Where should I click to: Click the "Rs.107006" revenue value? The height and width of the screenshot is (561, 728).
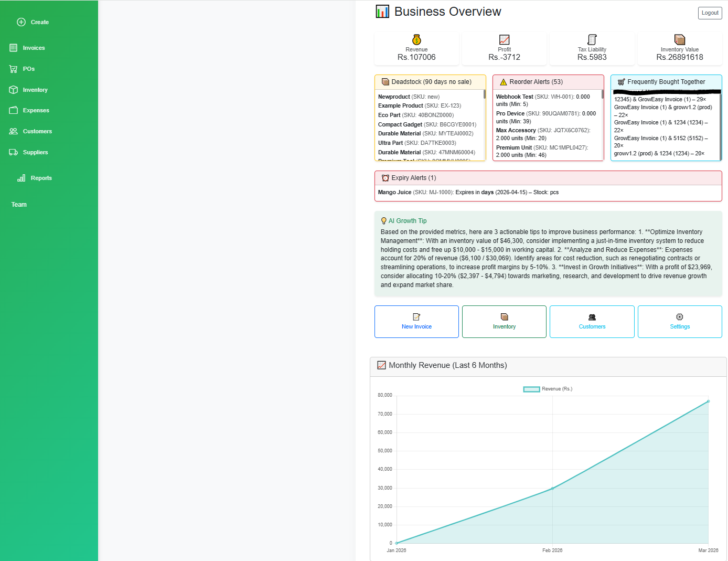416,57
